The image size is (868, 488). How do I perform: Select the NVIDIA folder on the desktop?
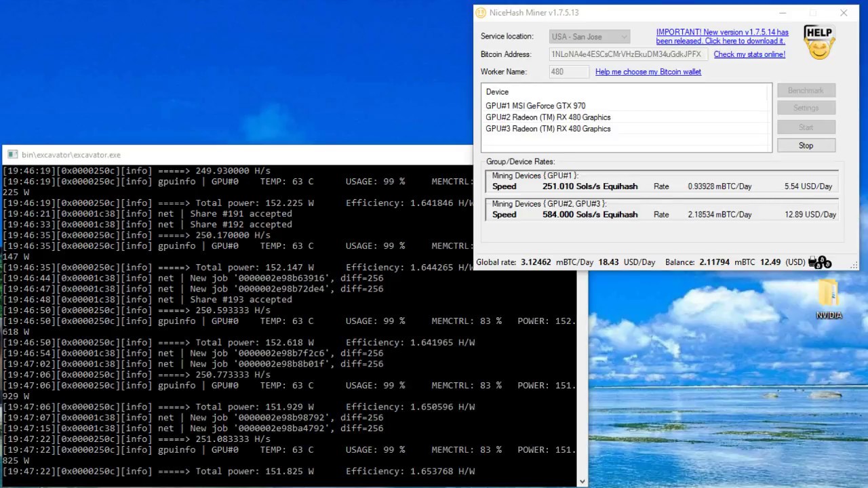pos(829,299)
